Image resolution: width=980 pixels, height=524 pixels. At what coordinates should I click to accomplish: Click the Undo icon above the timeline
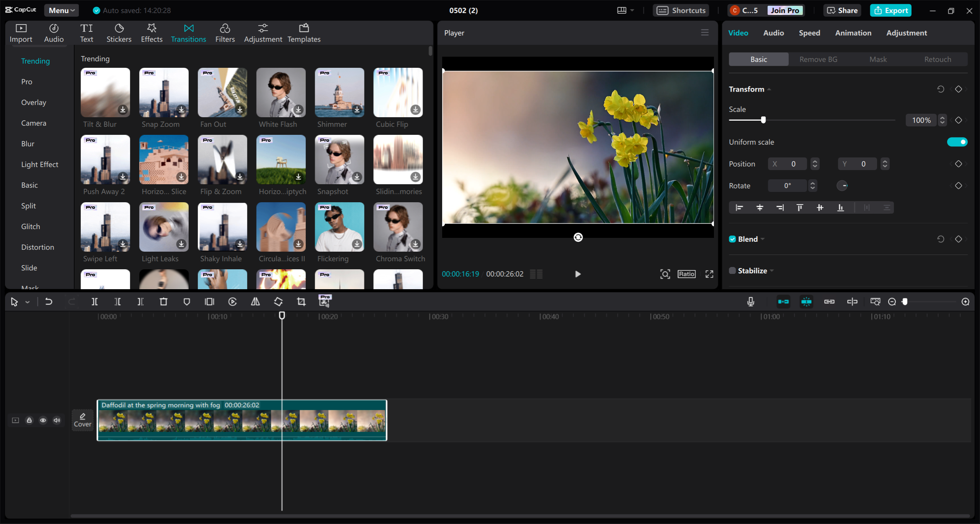tap(49, 301)
